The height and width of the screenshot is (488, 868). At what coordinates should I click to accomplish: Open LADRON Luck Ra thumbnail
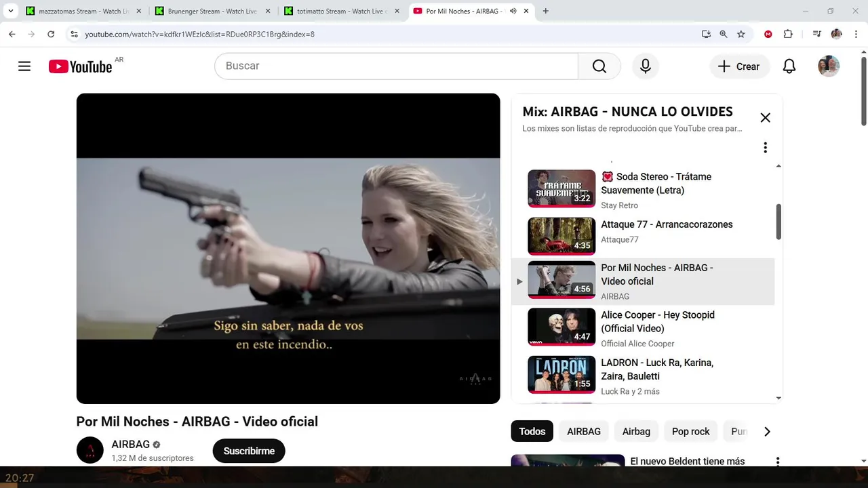561,374
